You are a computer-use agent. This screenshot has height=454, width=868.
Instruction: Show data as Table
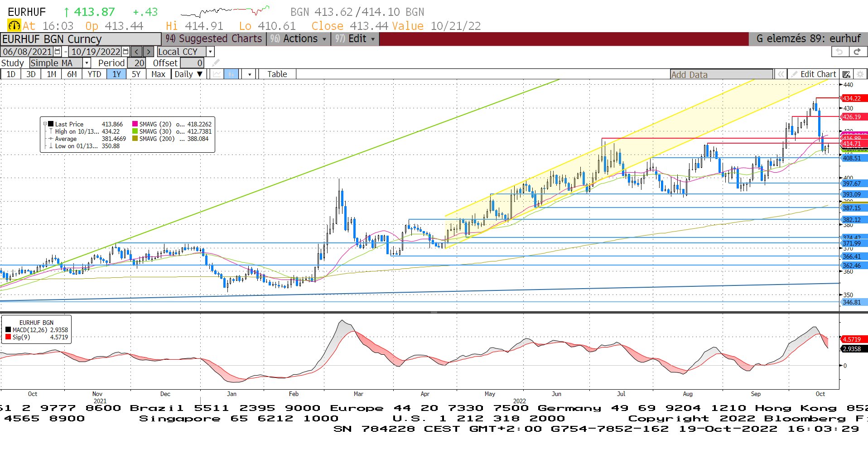[x=277, y=74]
